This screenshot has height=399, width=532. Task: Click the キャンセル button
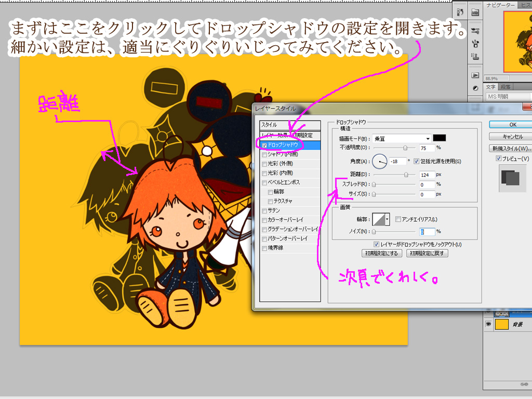(512, 137)
